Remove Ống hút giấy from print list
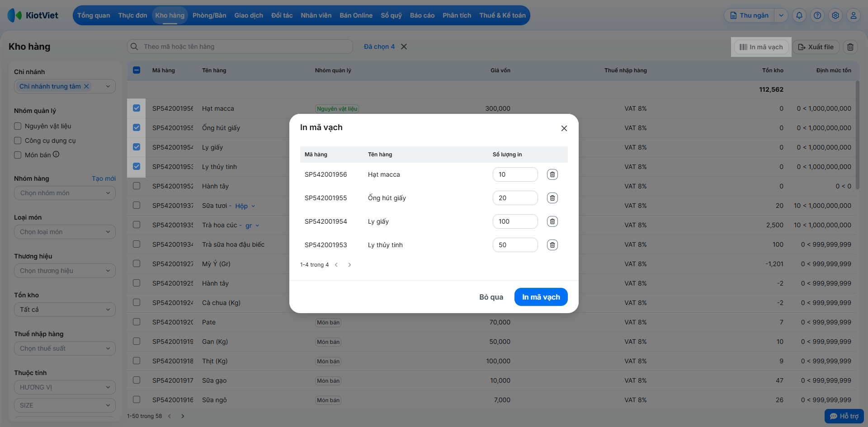This screenshot has height=427, width=868. click(552, 198)
